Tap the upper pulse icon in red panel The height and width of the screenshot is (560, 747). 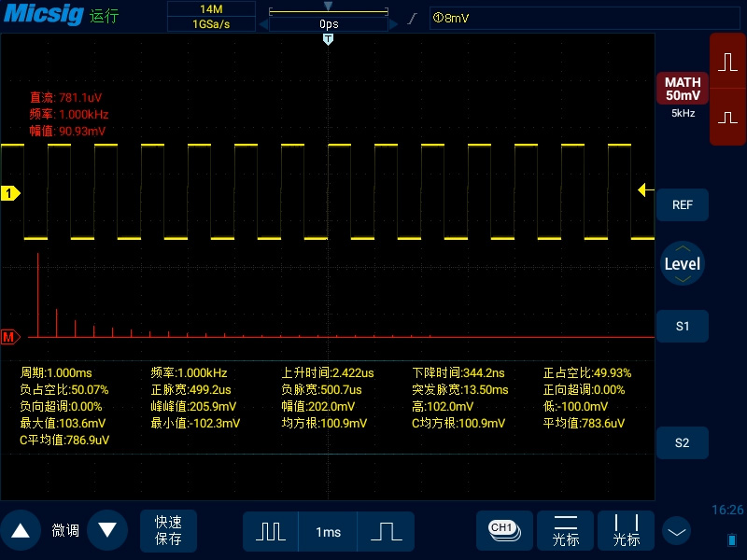pyautogui.click(x=727, y=63)
